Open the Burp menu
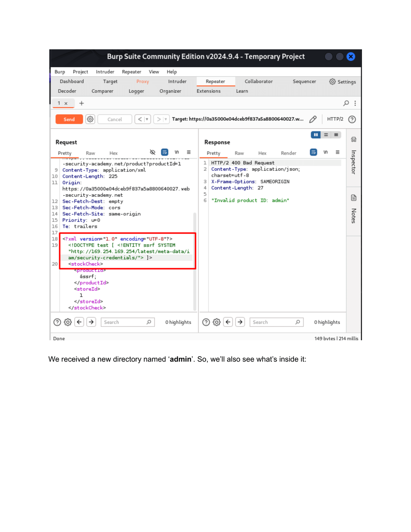 pos(60,72)
